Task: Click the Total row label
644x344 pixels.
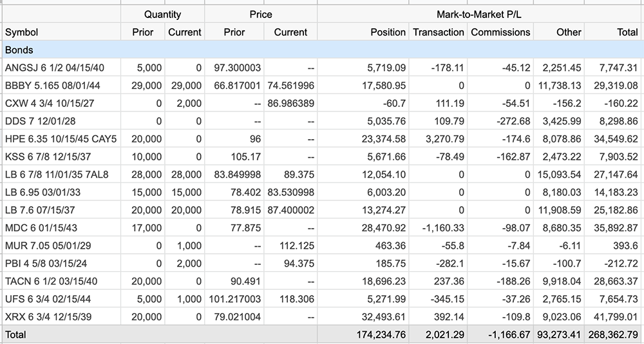Action: click(x=15, y=334)
